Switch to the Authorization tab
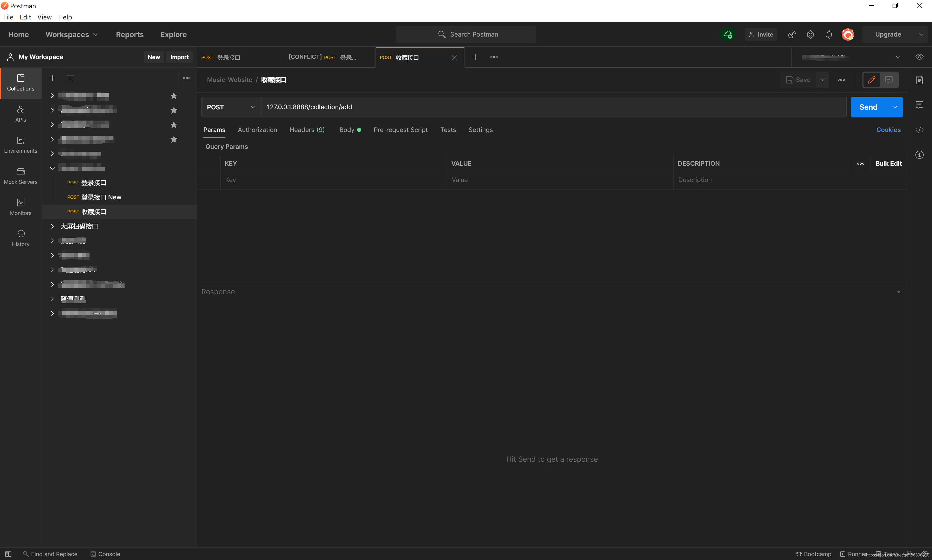 pyautogui.click(x=258, y=130)
